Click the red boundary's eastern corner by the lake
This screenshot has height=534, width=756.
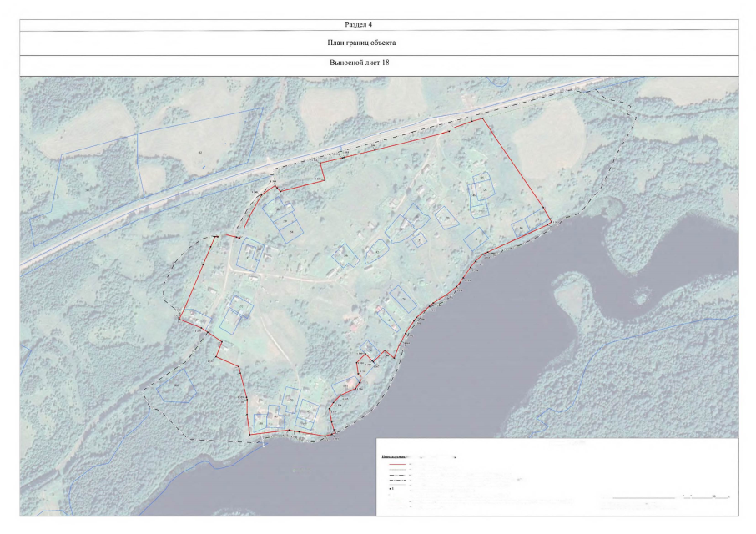[552, 220]
